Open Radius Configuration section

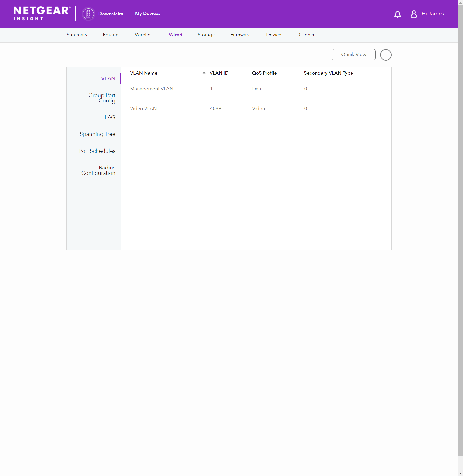tap(98, 170)
